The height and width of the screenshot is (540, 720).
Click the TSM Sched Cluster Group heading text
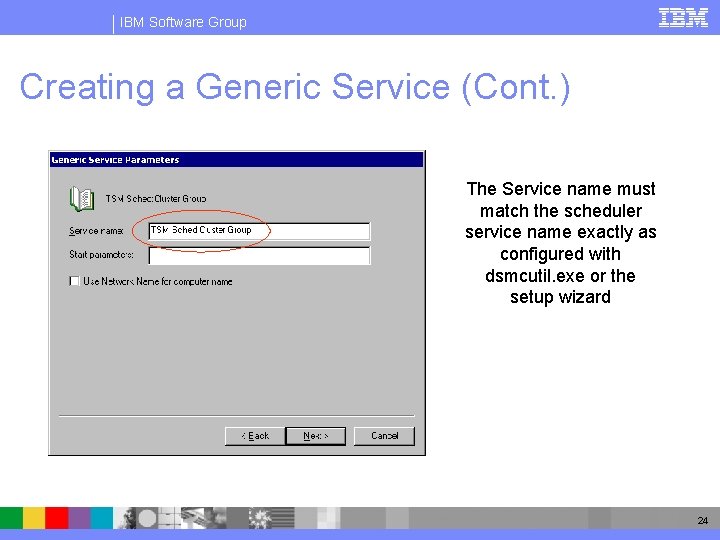pos(156,198)
